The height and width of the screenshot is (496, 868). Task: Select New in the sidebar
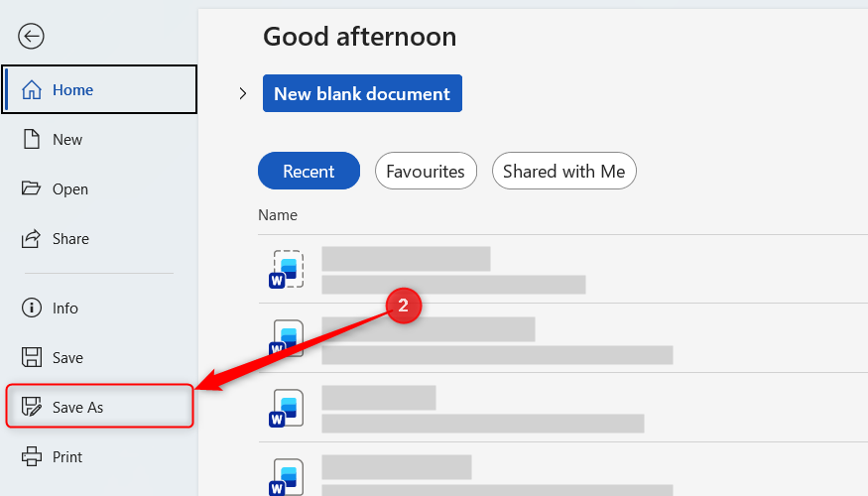point(99,139)
